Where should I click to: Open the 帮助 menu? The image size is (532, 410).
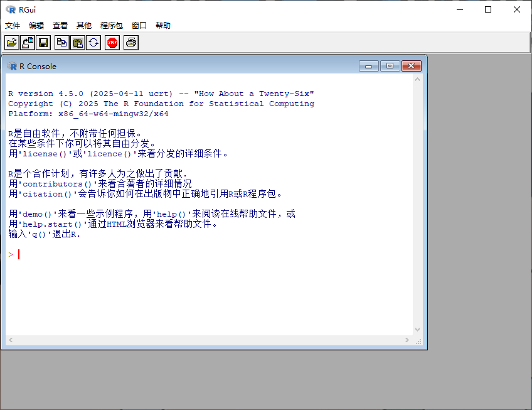163,26
